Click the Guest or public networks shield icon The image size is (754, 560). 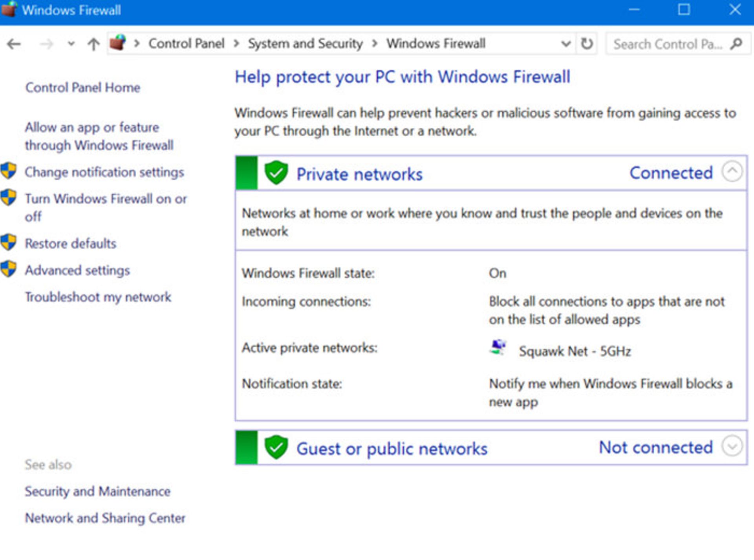pyautogui.click(x=276, y=447)
